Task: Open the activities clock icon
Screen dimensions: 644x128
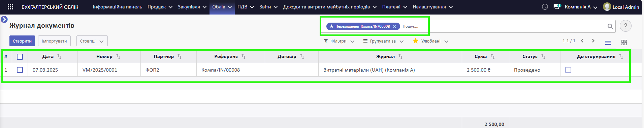Action: pos(545,7)
